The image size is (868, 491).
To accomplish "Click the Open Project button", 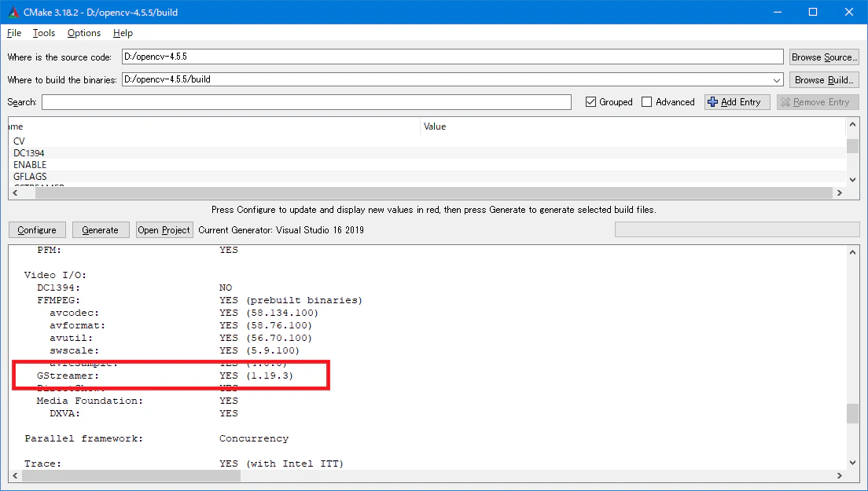I will point(164,230).
